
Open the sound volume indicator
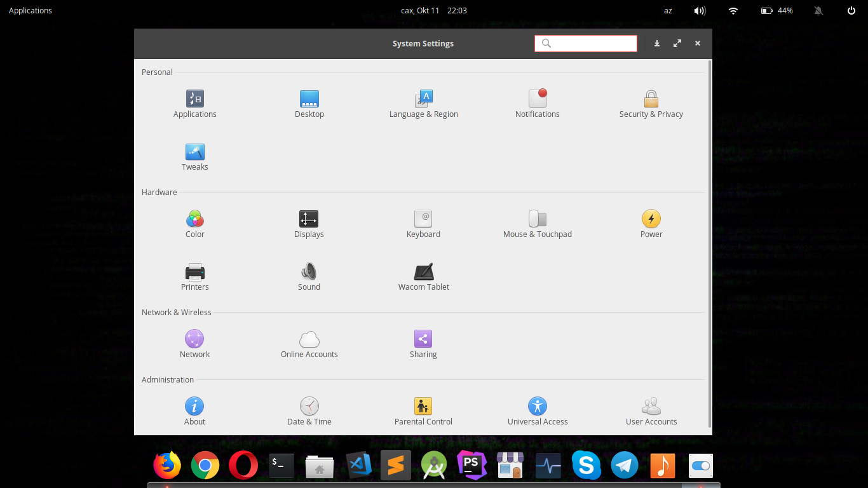700,10
